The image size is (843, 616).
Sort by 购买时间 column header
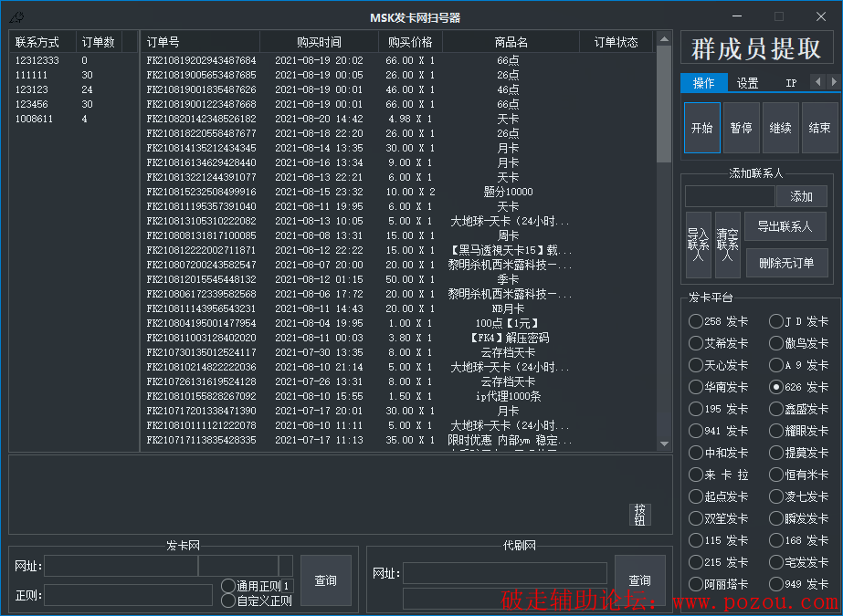click(x=319, y=42)
